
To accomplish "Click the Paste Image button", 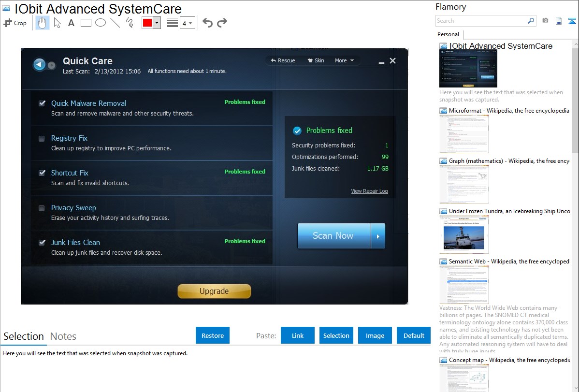I will click(375, 335).
